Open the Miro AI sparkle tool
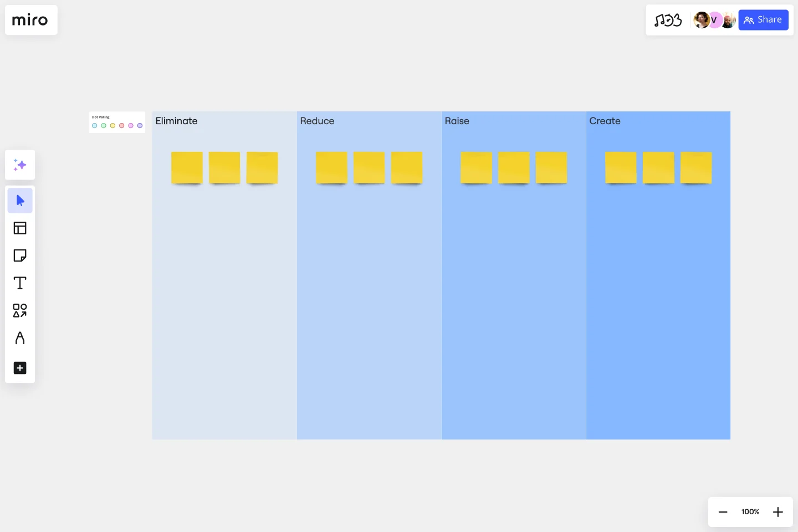 coord(20,165)
